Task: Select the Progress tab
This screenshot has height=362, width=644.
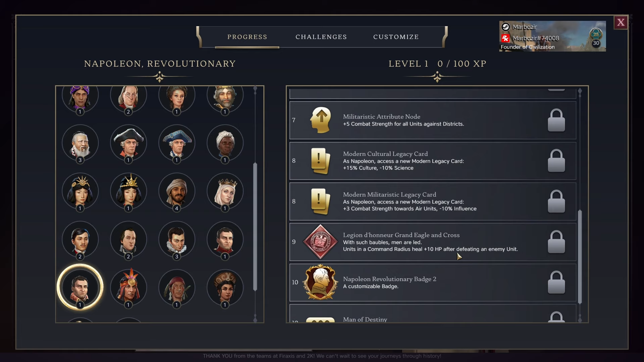Action: click(x=247, y=37)
